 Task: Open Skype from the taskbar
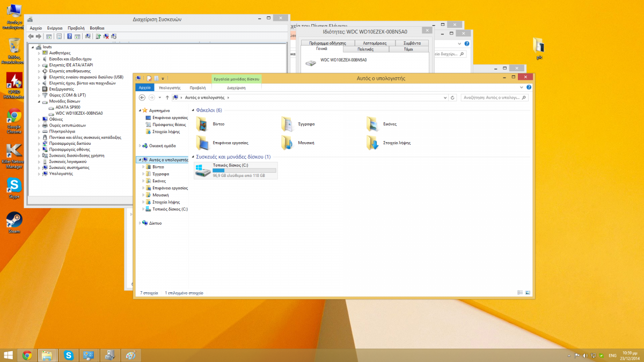[x=68, y=355]
